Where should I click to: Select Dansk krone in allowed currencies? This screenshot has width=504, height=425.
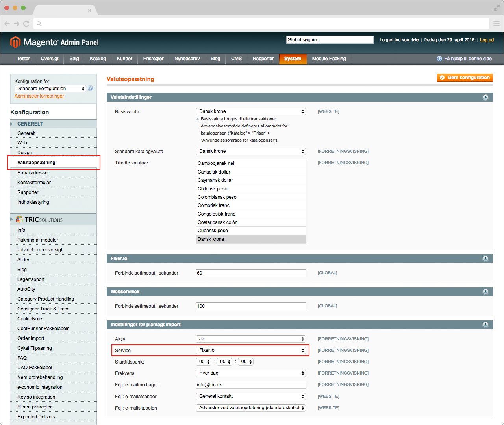tap(250, 239)
